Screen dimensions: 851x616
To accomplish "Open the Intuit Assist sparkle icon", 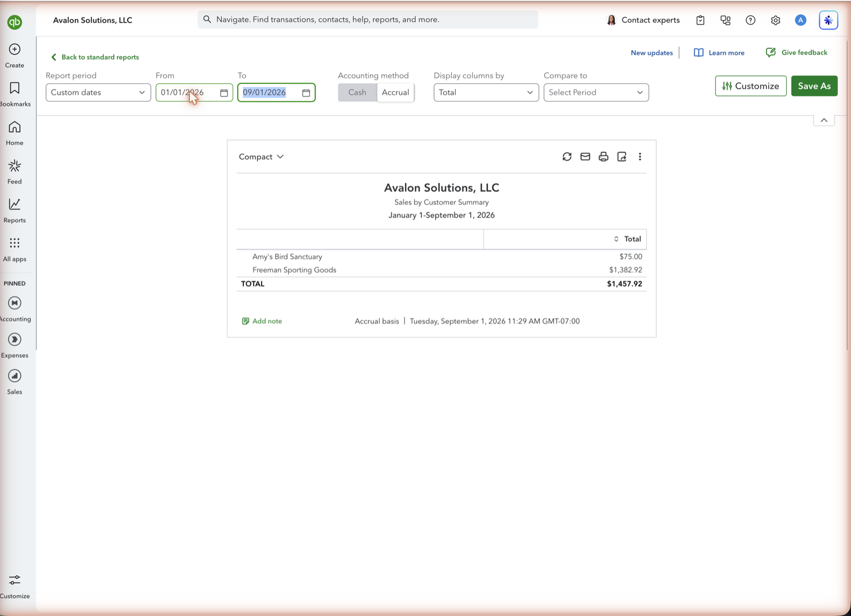I will [828, 20].
